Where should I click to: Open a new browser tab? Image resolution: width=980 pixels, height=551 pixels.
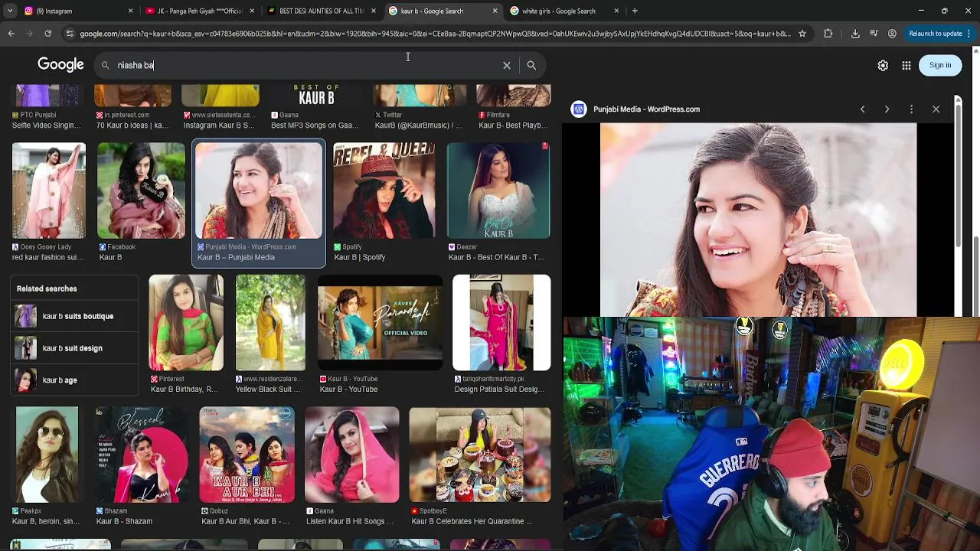[635, 11]
